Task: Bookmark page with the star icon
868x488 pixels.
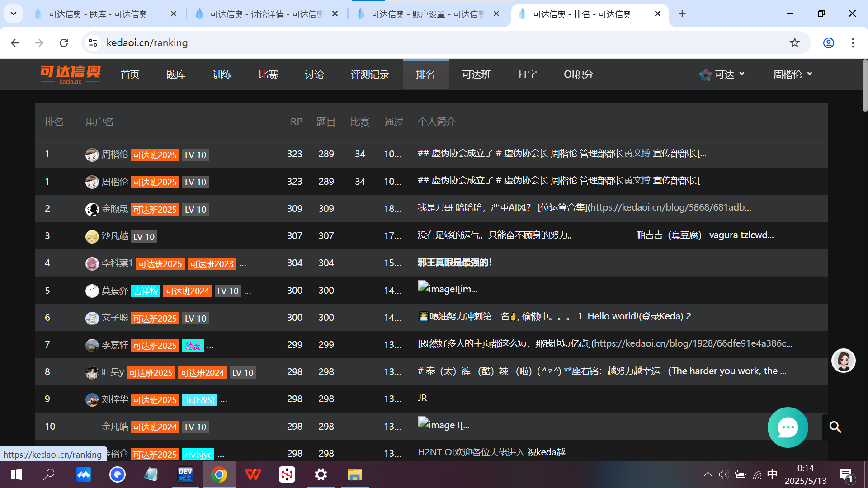Action: (794, 43)
